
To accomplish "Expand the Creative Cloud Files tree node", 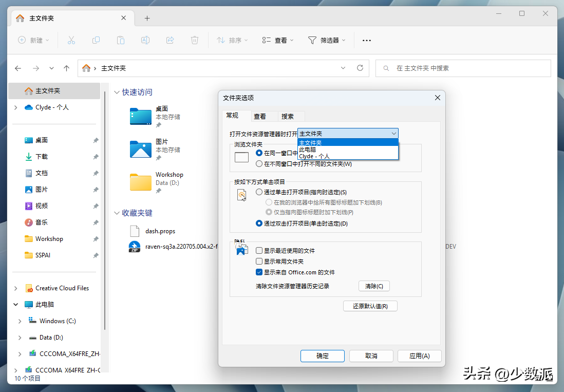I will 16,288.
